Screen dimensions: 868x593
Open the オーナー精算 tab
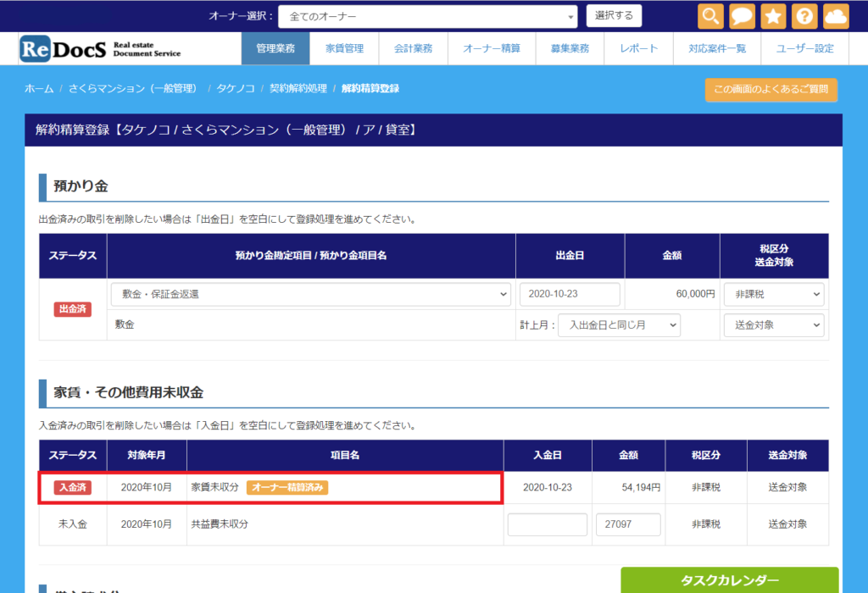pos(492,48)
